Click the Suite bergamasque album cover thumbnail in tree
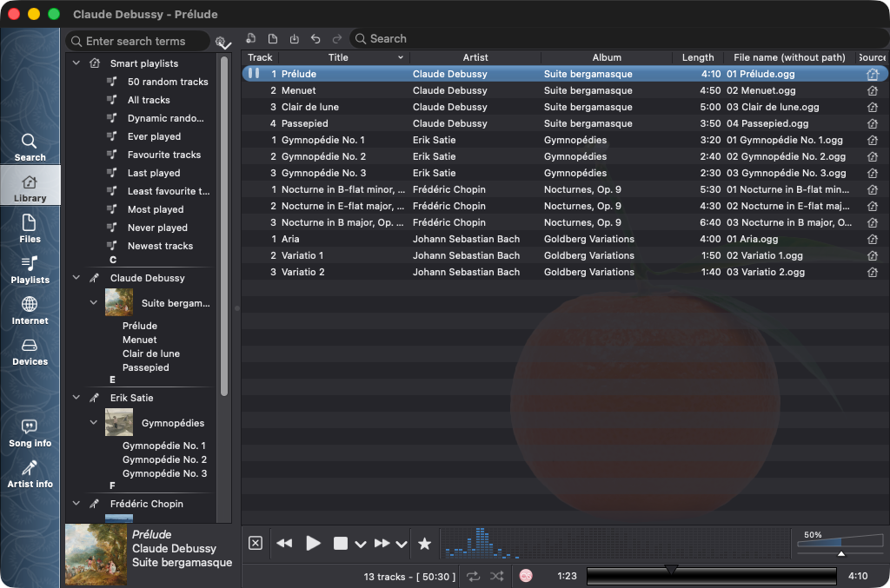The image size is (890, 588). coord(119,302)
